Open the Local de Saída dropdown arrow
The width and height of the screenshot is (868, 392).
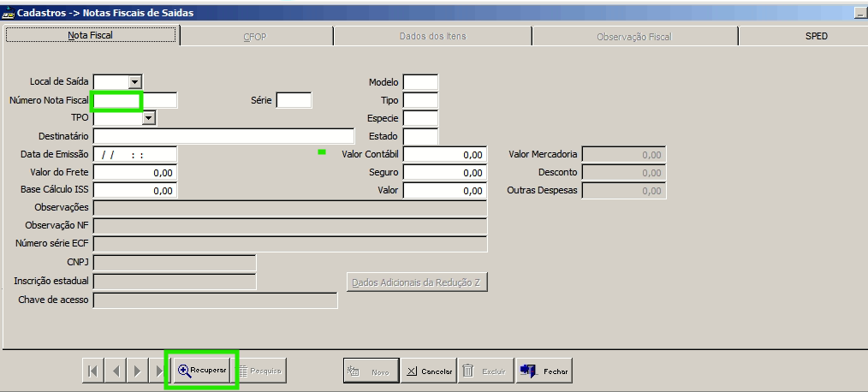pos(134,82)
